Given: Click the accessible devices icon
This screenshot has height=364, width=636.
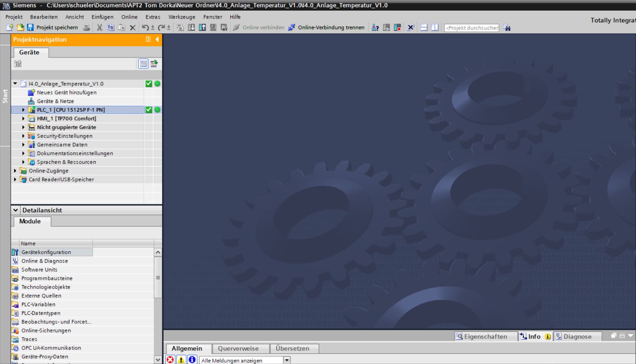Looking at the screenshot, I should (375, 27).
